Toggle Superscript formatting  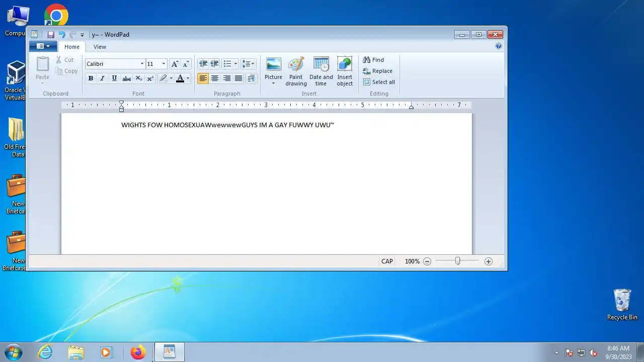(150, 78)
